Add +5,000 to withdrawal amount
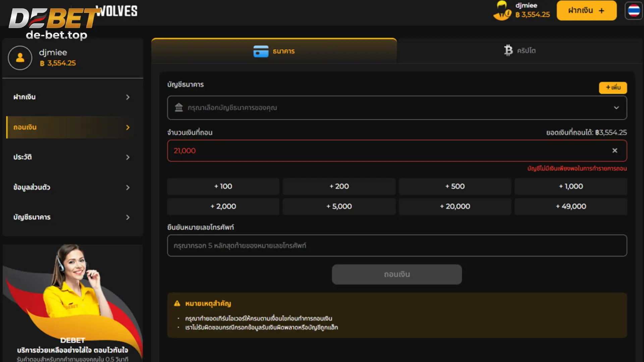The image size is (644, 362). click(339, 206)
